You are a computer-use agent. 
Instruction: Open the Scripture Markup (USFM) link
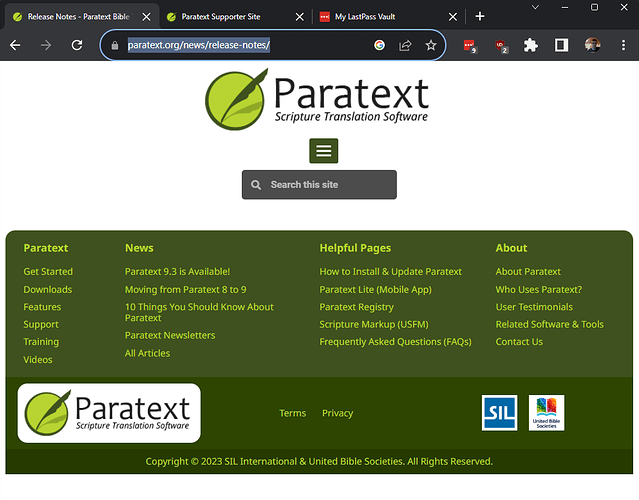point(374,325)
